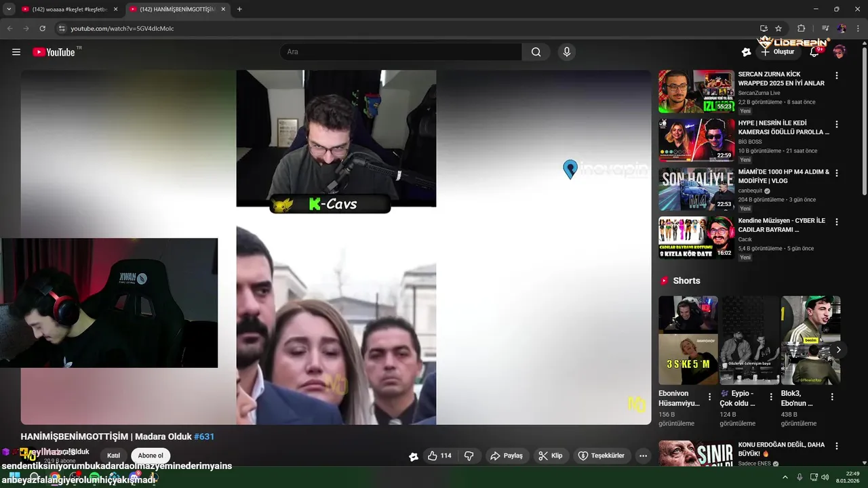The height and width of the screenshot is (488, 868).
Task: Open network icon in system tray
Action: pyautogui.click(x=814, y=477)
